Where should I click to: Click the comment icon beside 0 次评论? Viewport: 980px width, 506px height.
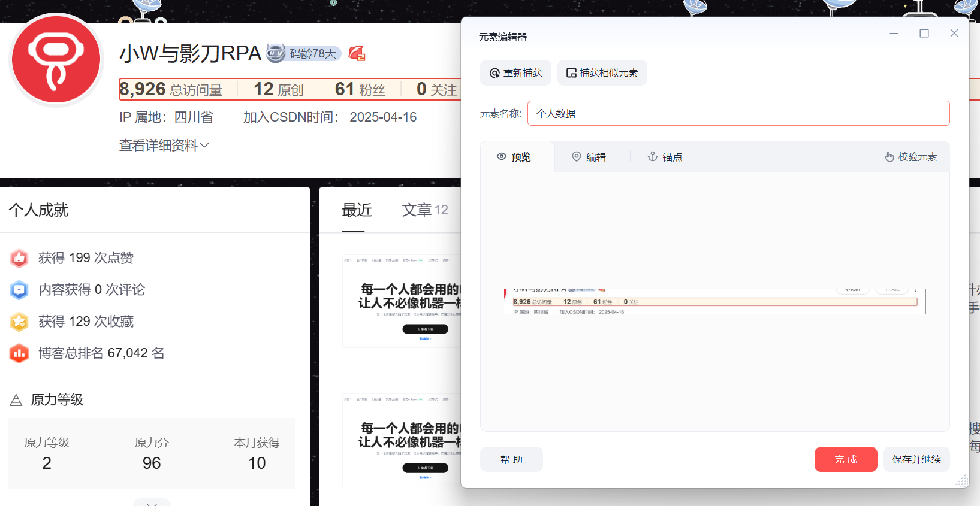(x=19, y=290)
